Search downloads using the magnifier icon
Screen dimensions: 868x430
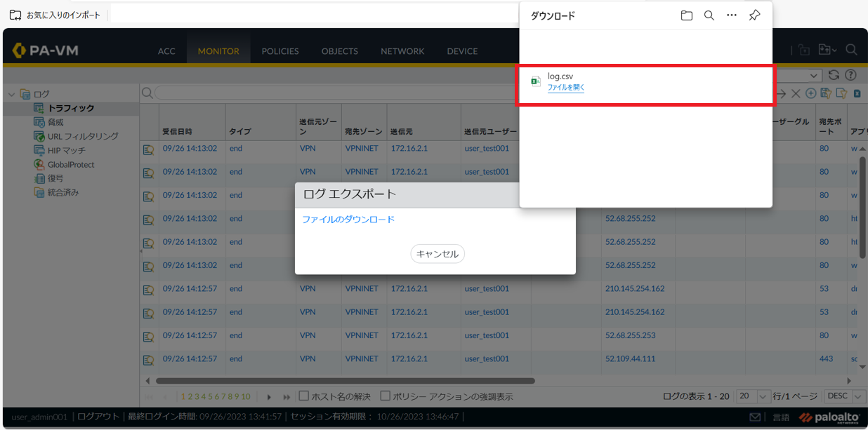coord(709,15)
